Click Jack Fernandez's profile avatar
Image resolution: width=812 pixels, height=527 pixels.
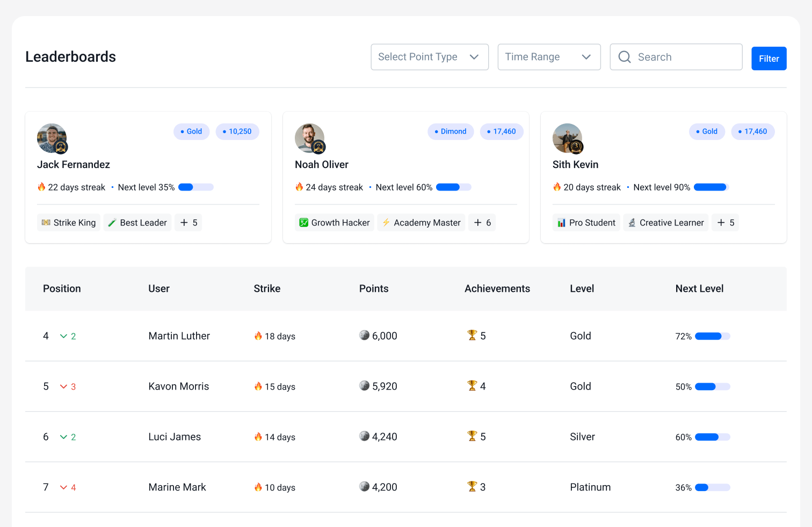click(52, 138)
